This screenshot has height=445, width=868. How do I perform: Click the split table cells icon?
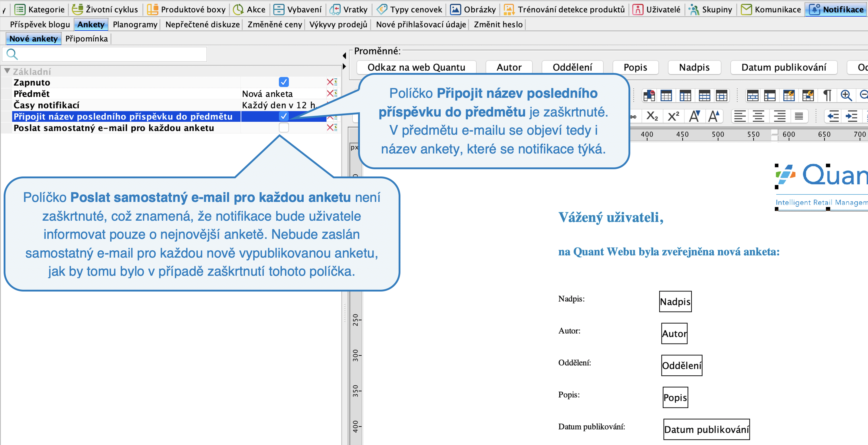click(770, 96)
